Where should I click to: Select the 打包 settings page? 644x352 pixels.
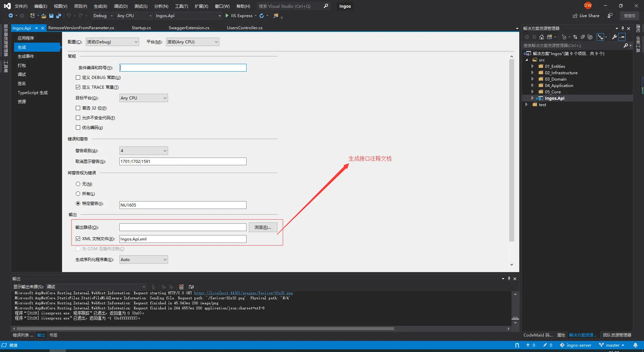pos(22,65)
